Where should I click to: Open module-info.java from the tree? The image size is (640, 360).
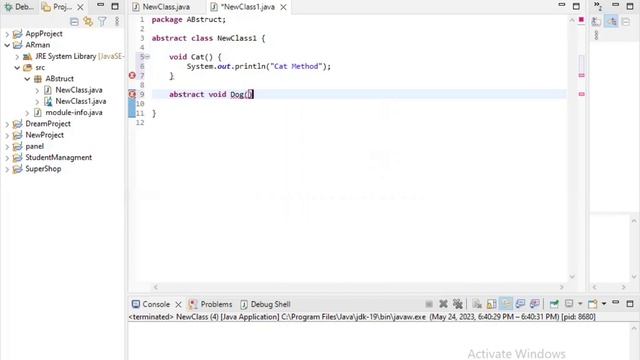(x=74, y=113)
